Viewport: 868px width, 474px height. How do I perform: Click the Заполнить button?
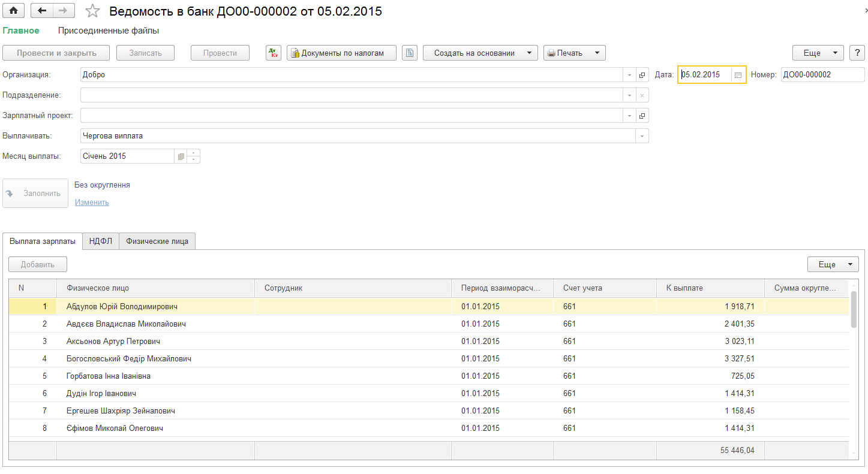35,193
